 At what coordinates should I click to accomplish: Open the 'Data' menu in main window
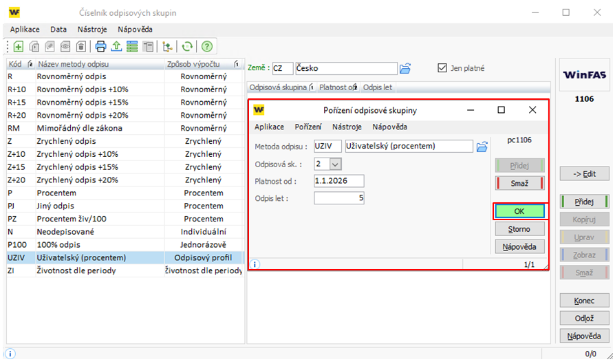click(x=58, y=30)
